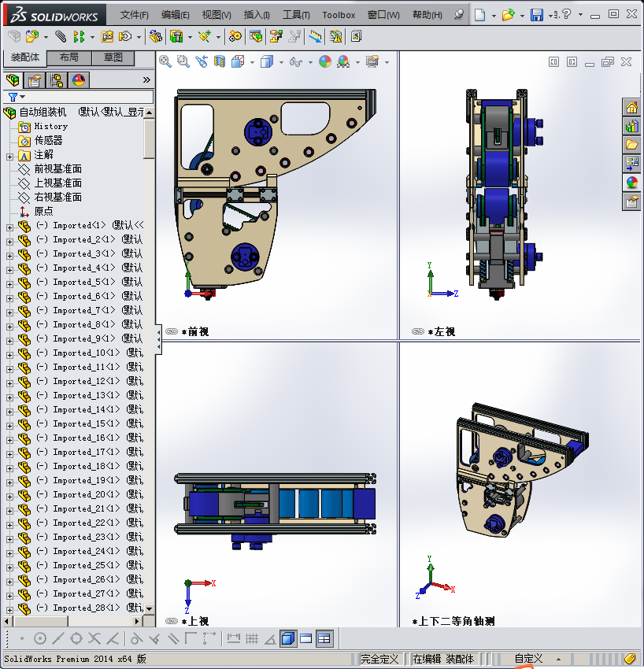This screenshot has height=669, width=644.
Task: Click the Open folder button in title bar
Action: pyautogui.click(x=509, y=16)
